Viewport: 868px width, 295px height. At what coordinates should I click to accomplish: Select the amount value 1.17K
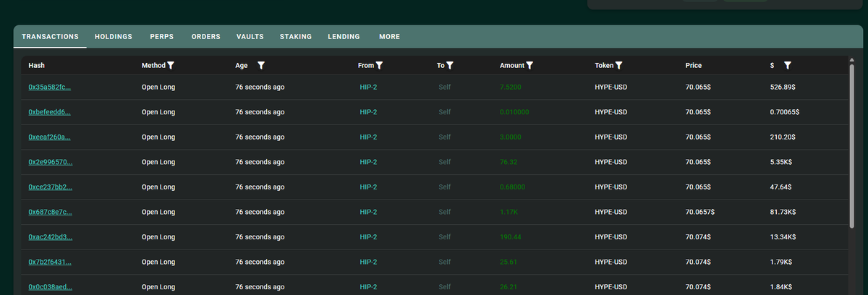tap(509, 212)
